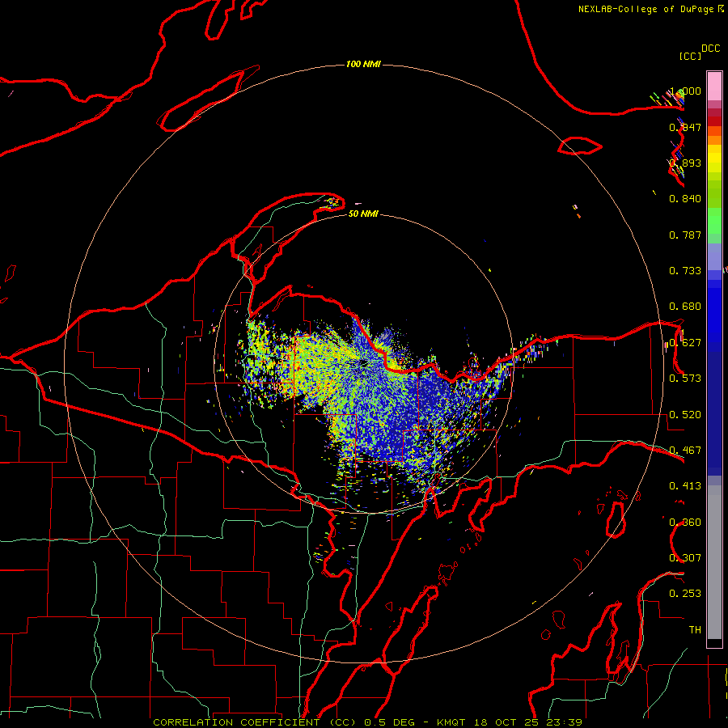The width and height of the screenshot is (728, 728).
Task: Click the 0.680 scale value
Action: tap(685, 307)
